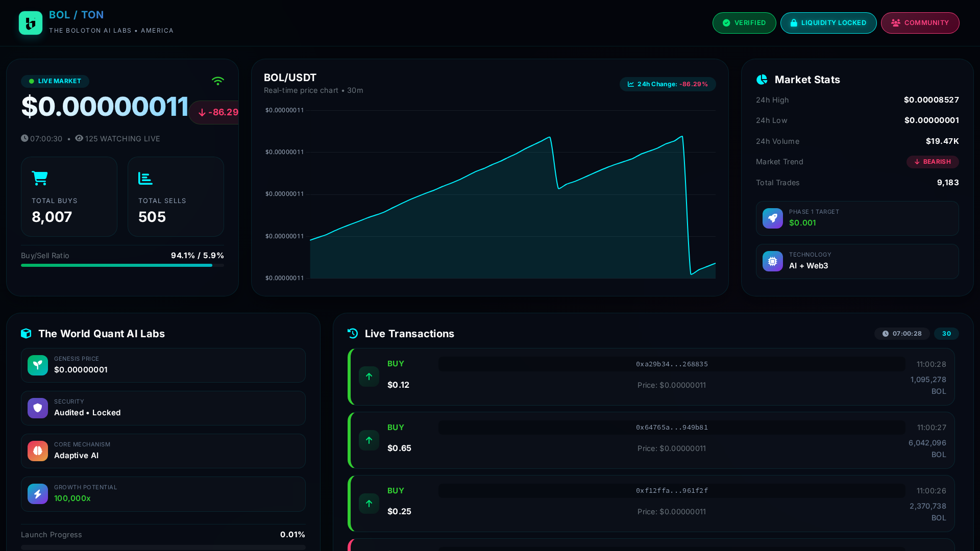The width and height of the screenshot is (980, 551).
Task: Click the Market Stats pie chart icon
Action: coord(762,80)
